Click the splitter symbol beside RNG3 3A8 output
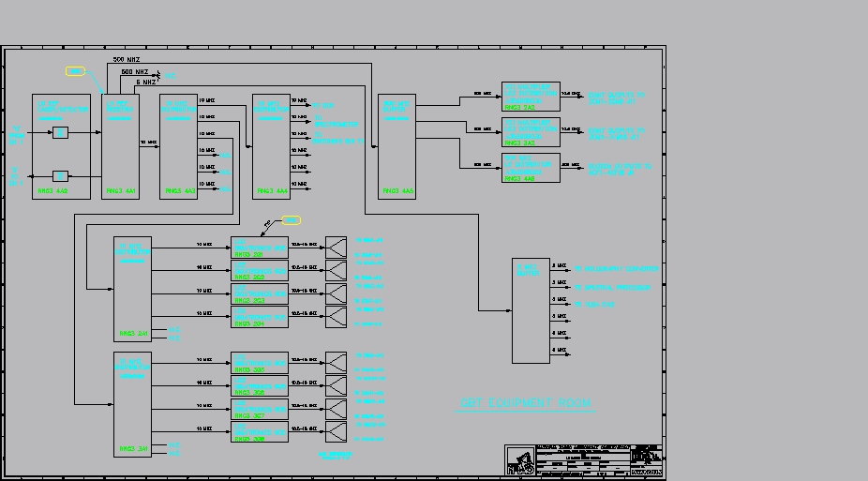The width and height of the screenshot is (868, 481). [x=336, y=431]
